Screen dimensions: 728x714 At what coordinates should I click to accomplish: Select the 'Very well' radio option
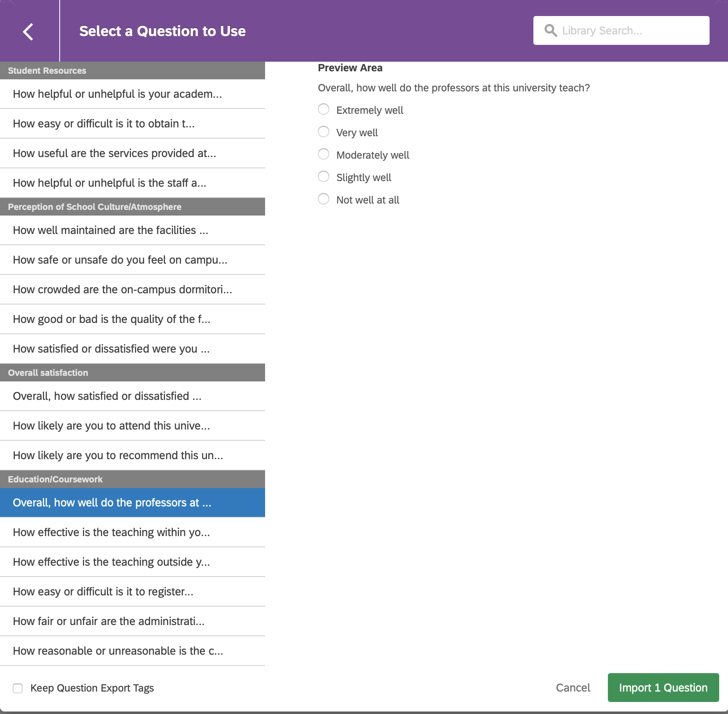[324, 132]
